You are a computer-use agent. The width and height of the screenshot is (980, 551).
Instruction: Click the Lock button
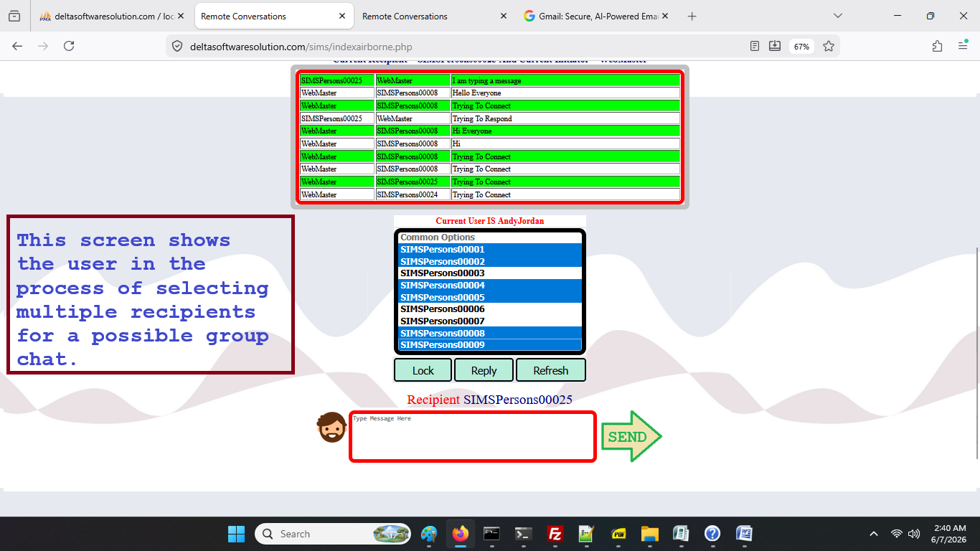click(x=423, y=370)
